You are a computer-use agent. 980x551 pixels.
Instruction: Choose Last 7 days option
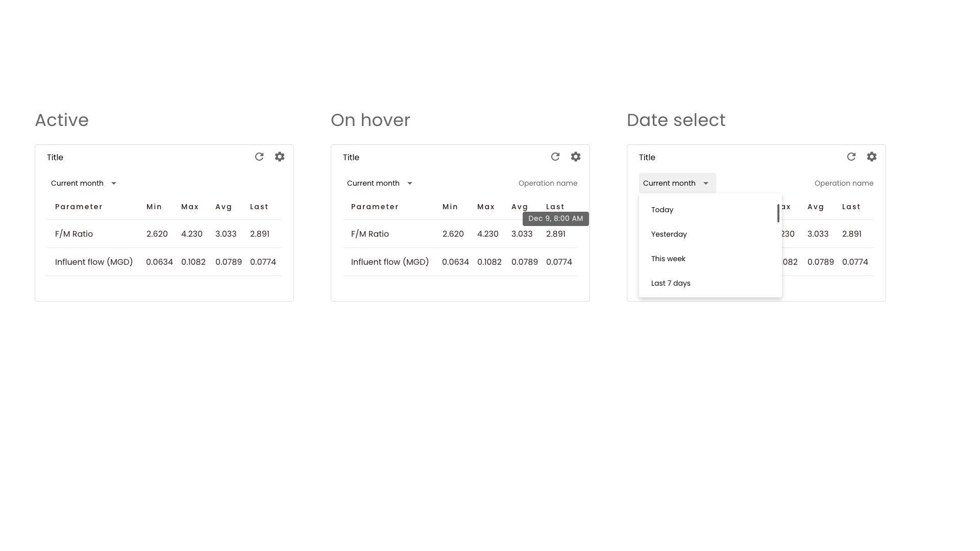tap(671, 283)
